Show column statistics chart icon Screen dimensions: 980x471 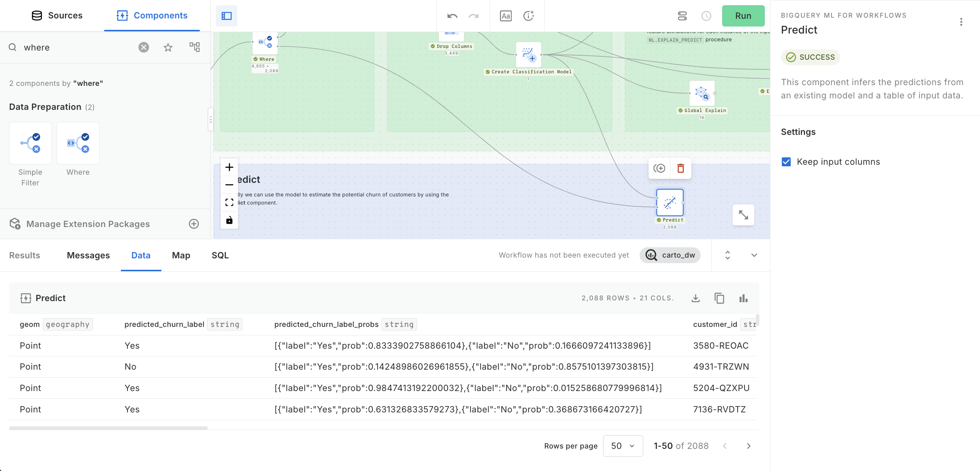click(743, 298)
